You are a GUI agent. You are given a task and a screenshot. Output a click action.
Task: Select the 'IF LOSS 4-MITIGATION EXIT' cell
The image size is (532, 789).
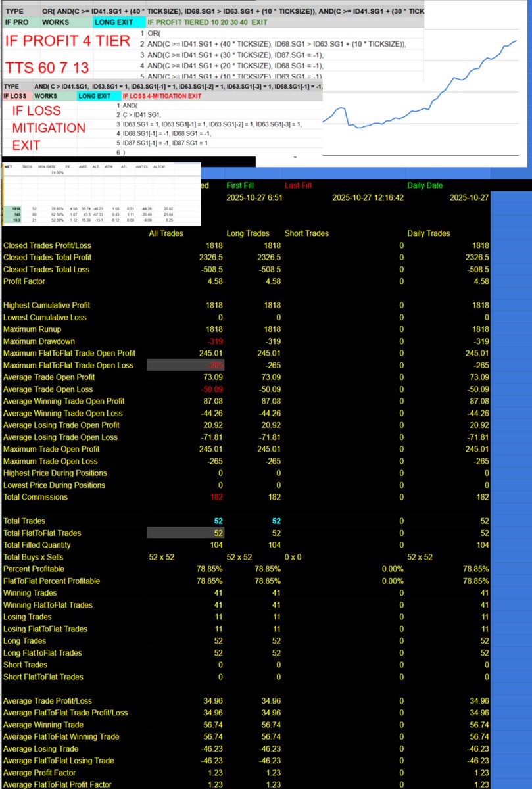162,96
